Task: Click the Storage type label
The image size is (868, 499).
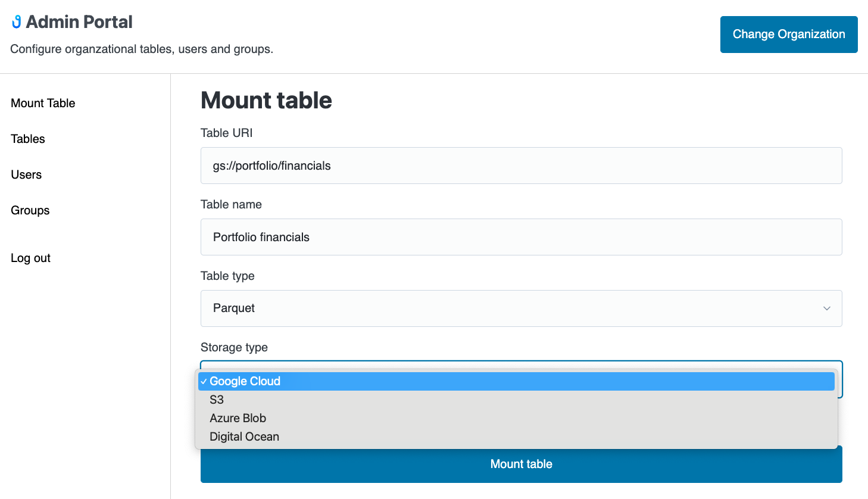Action: click(234, 347)
